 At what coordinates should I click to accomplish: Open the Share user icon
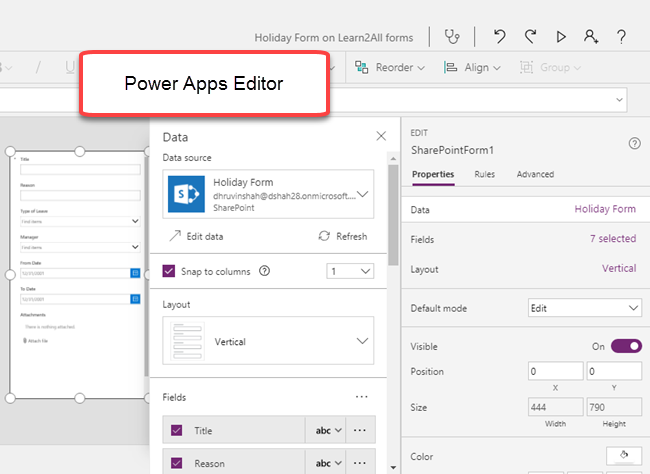(591, 37)
